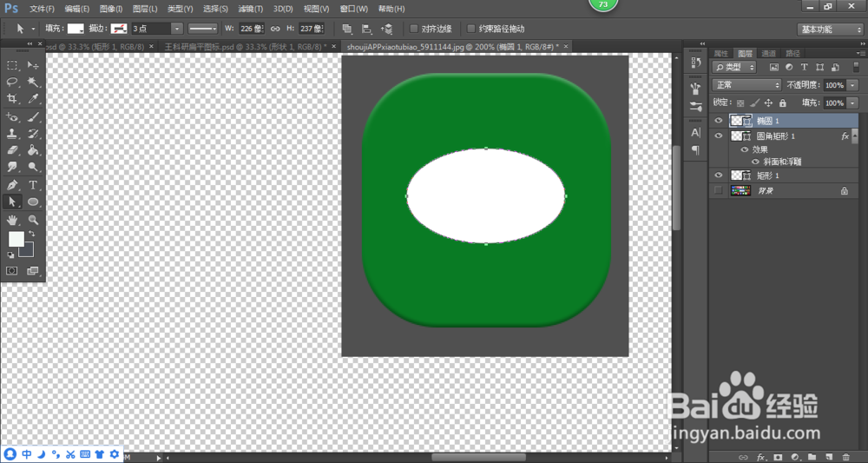
Task: Click the width W input field
Action: [x=252, y=29]
